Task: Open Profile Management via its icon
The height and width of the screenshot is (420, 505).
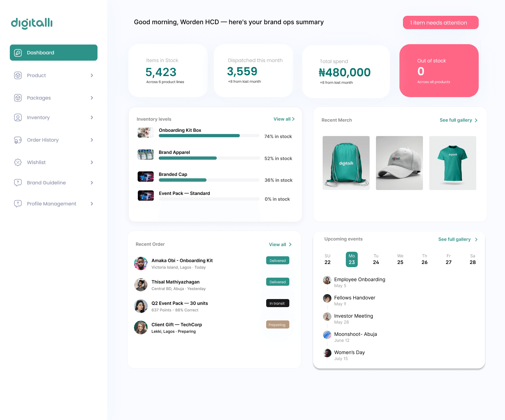Action: [18, 203]
